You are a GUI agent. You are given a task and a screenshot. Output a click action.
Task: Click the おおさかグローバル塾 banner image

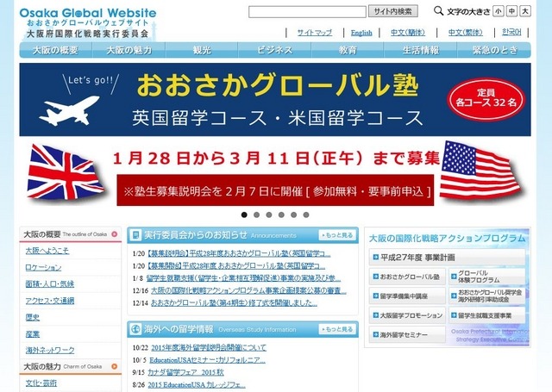pyautogui.click(x=275, y=135)
